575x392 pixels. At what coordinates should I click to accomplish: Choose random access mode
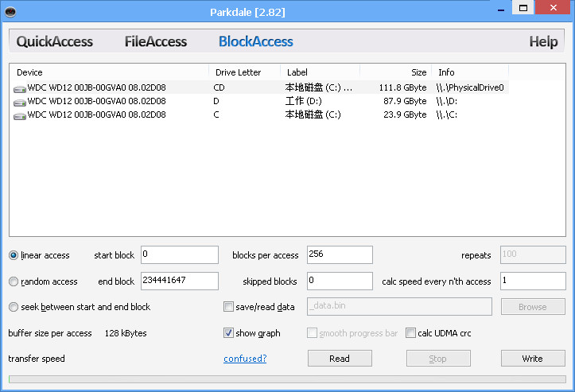pos(14,281)
